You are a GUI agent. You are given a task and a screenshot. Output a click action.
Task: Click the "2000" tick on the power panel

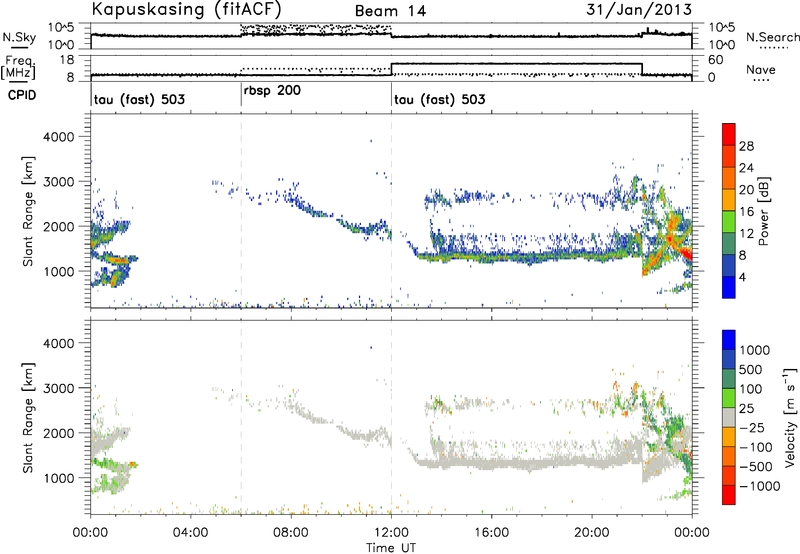click(x=59, y=226)
